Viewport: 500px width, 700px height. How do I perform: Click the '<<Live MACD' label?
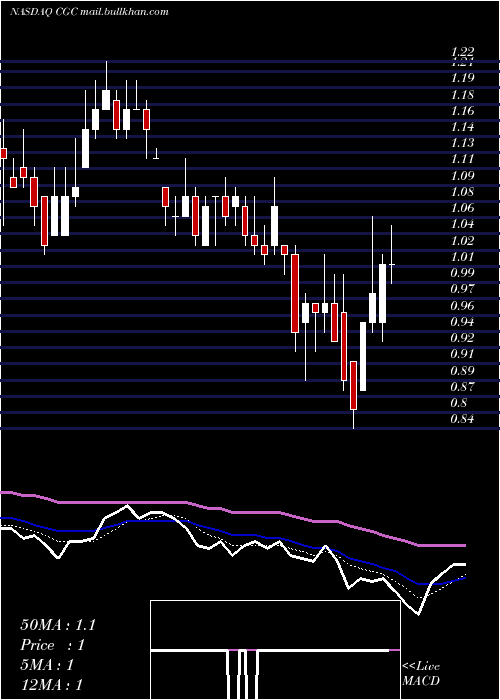421,674
